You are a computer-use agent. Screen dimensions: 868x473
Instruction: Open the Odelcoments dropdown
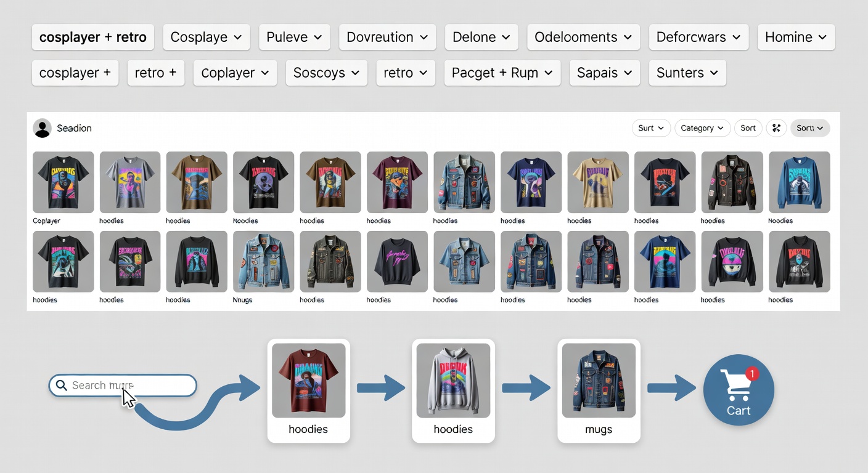[x=583, y=37]
